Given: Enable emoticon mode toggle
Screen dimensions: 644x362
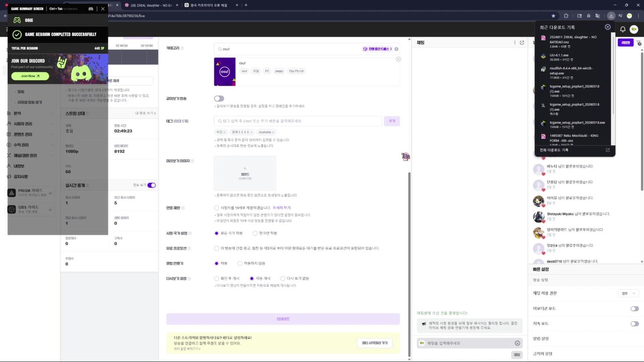Looking at the screenshot, I should point(634,309).
